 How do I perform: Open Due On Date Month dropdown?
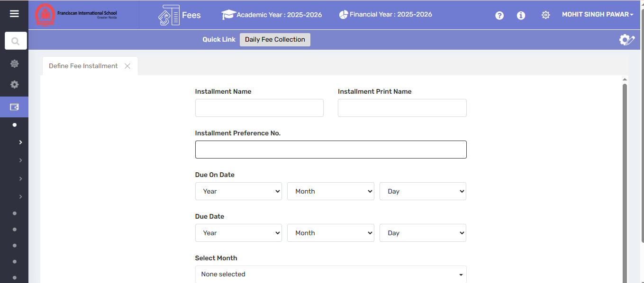point(330,191)
